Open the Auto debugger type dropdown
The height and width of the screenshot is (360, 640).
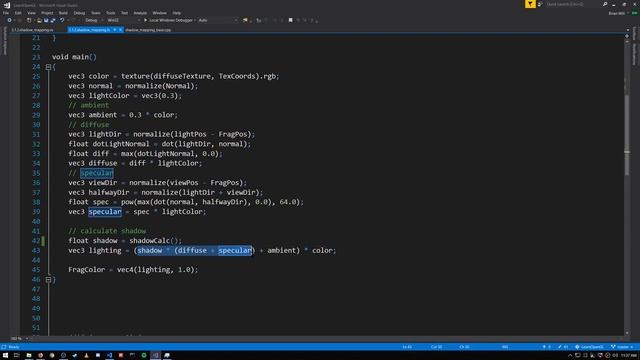point(218,20)
